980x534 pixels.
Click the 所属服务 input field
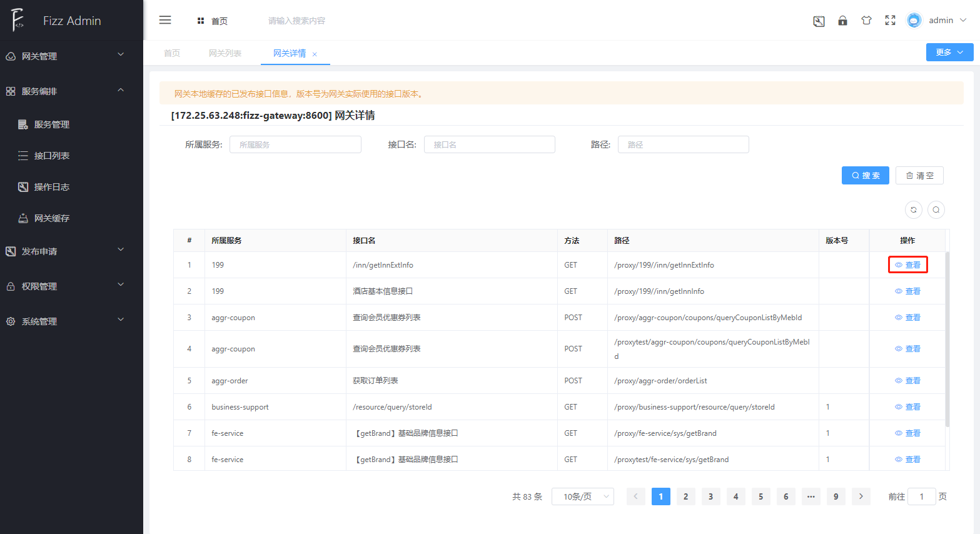(295, 144)
